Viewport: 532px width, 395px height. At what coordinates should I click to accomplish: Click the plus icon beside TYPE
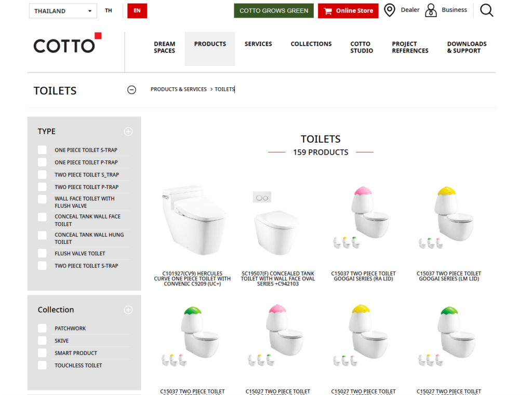tap(128, 132)
